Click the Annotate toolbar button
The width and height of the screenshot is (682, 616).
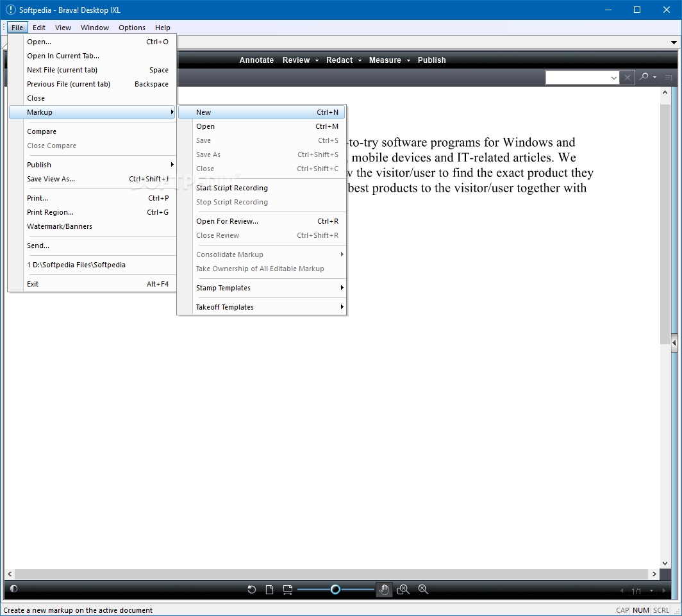[256, 60]
